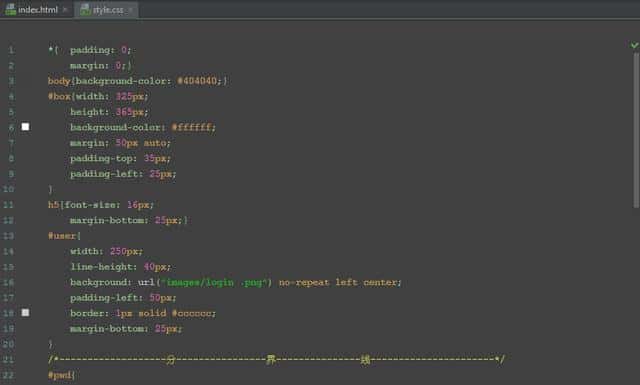640x385 pixels.
Task: Place cursor on body background-color #404040 line
Action: 138,81
